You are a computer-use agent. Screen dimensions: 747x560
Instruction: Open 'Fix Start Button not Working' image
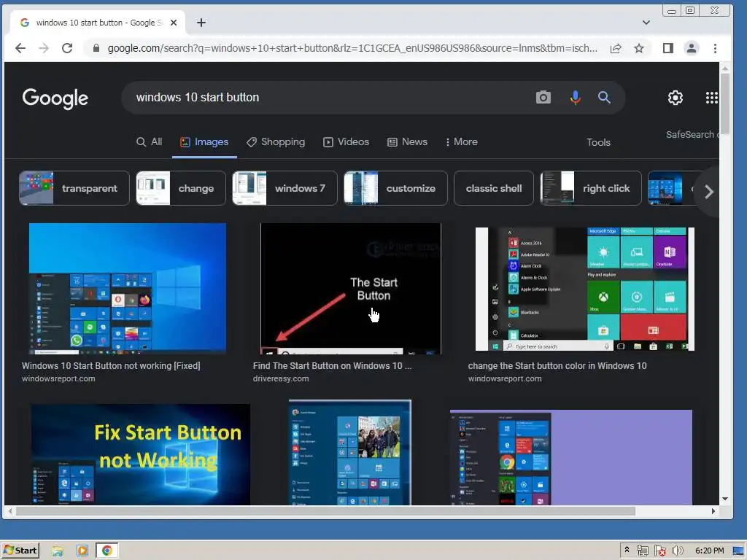141,454
